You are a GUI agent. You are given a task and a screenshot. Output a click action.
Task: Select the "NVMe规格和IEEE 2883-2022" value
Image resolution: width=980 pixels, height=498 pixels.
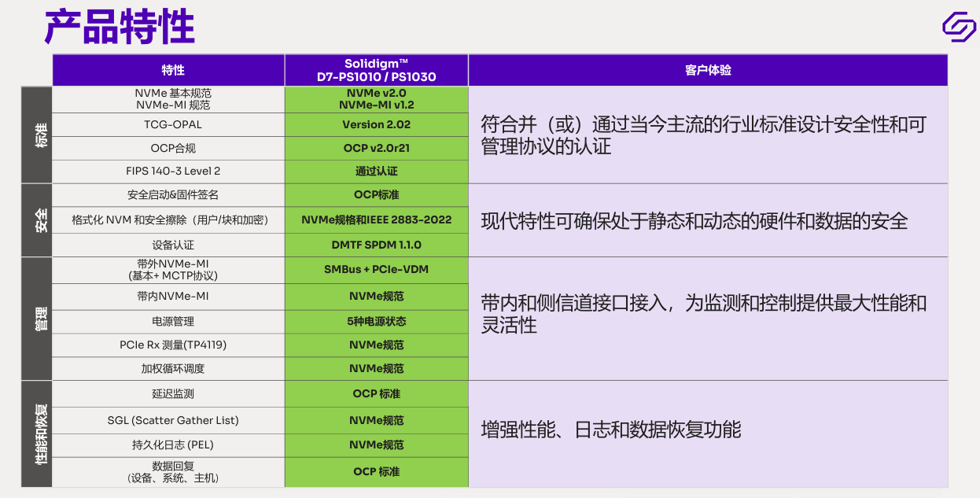(376, 220)
